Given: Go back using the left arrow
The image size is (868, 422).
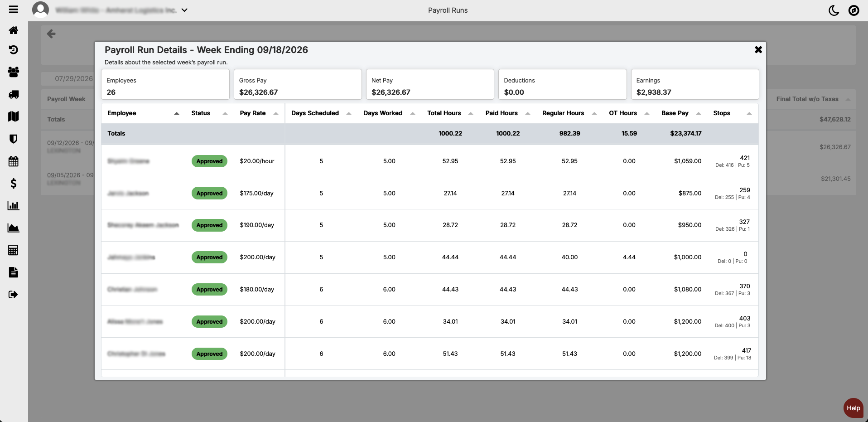Looking at the screenshot, I should tap(52, 34).
